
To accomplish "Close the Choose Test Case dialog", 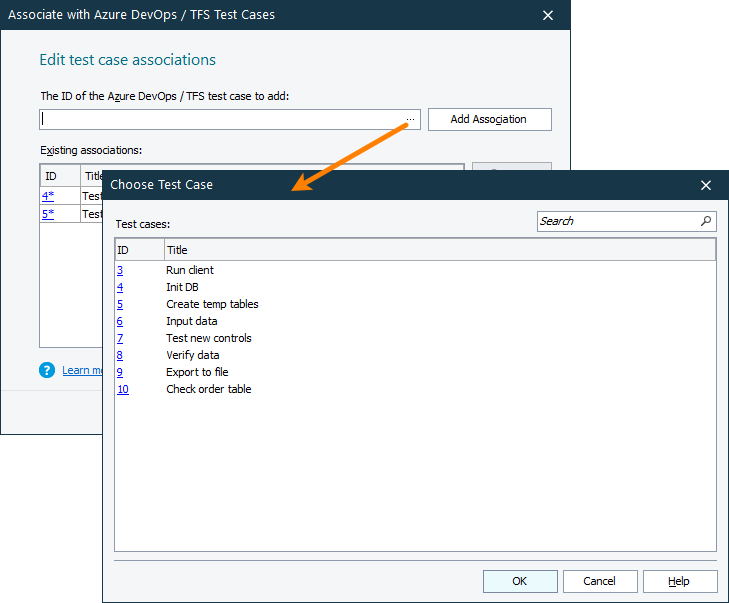I will point(705,185).
